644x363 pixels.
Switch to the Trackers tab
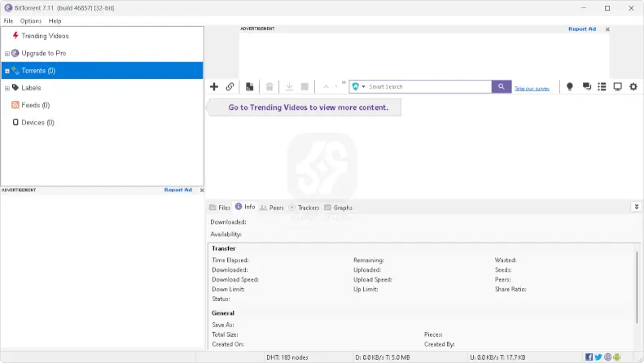pos(304,208)
